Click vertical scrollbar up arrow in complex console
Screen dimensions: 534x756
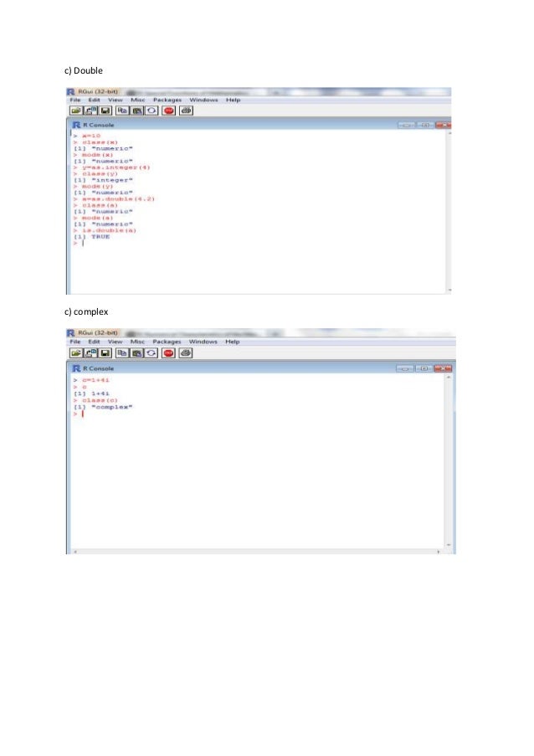[449, 378]
